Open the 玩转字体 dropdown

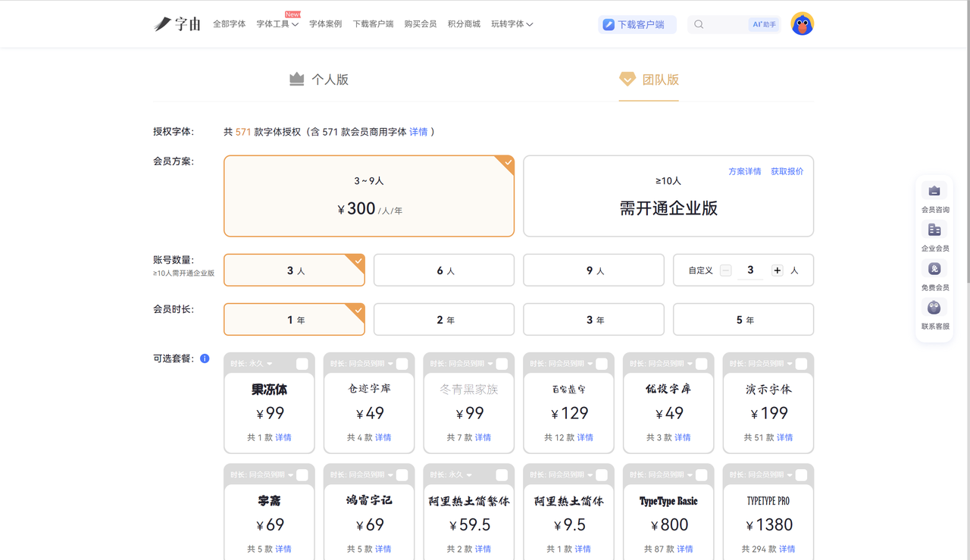pos(512,24)
